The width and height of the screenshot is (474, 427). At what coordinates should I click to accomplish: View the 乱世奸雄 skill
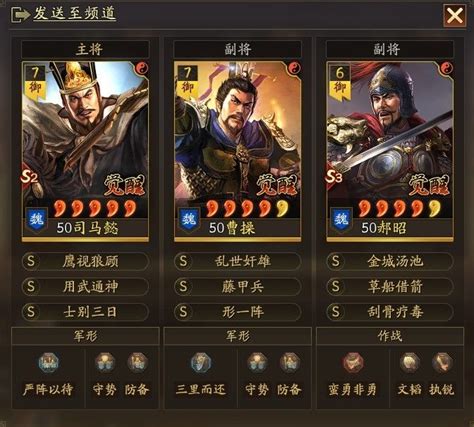click(237, 261)
